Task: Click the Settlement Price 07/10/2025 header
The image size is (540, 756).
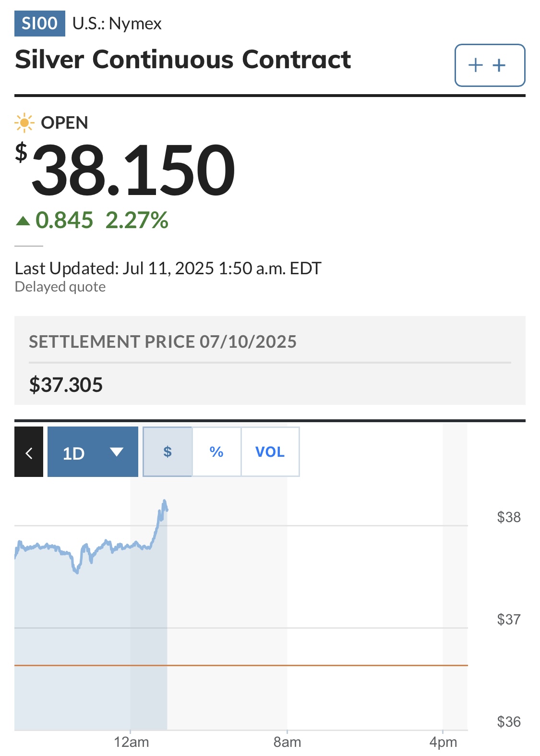Action: 163,342
